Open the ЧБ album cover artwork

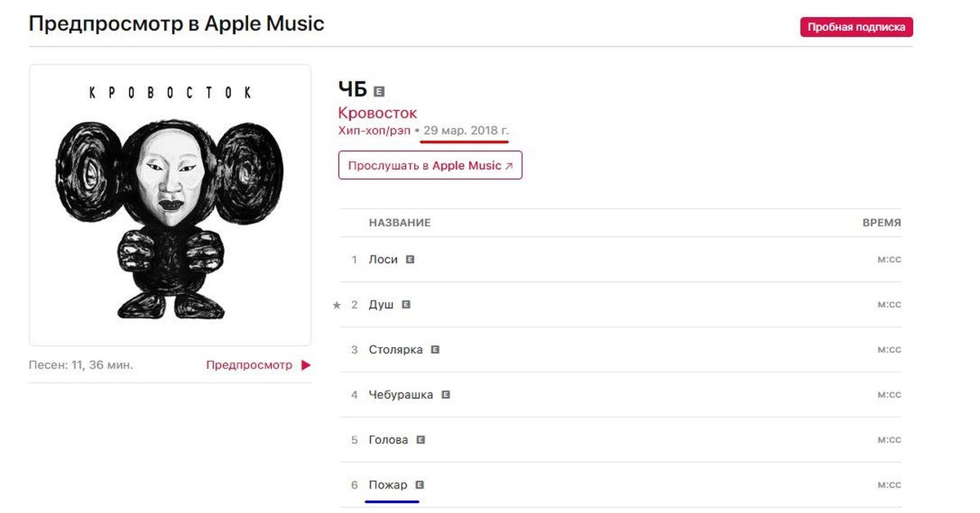(170, 205)
